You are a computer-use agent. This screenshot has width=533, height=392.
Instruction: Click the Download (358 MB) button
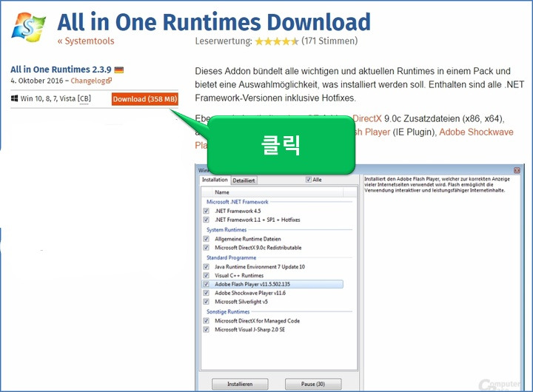coord(145,99)
